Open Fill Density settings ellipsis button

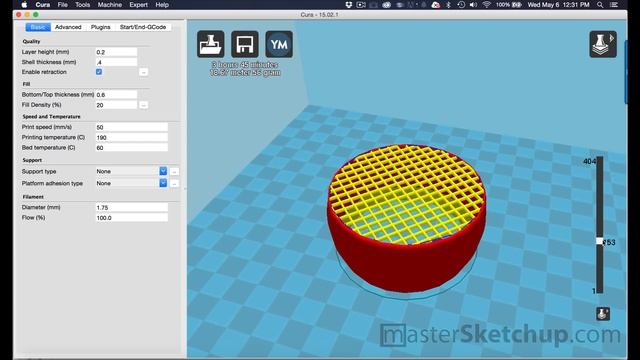pos(143,105)
